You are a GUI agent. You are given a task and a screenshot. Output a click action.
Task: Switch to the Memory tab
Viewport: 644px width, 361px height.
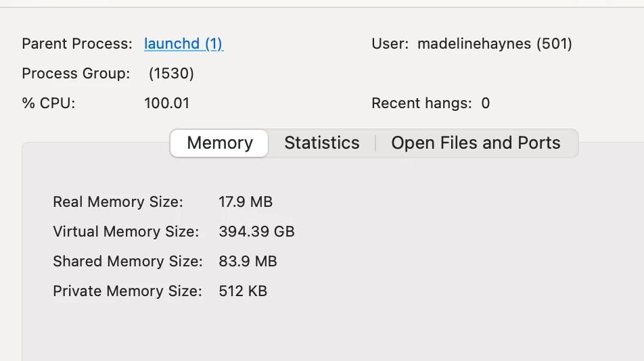click(x=220, y=143)
